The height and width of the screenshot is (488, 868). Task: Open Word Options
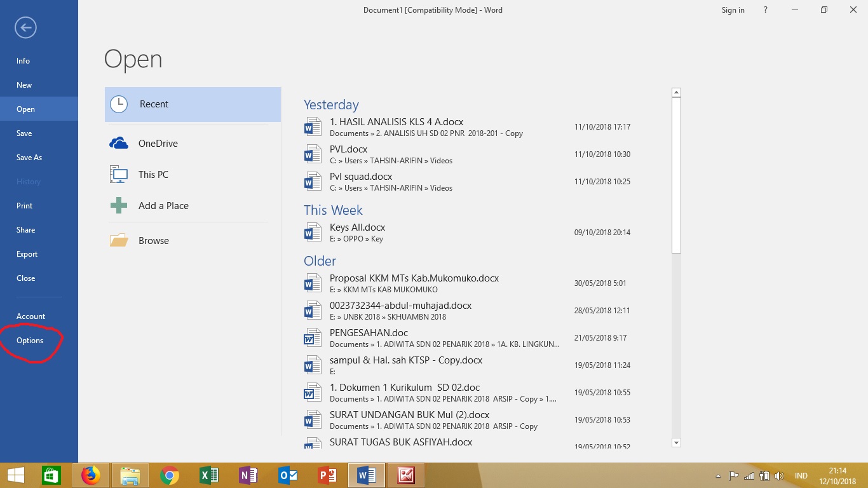(29, 340)
